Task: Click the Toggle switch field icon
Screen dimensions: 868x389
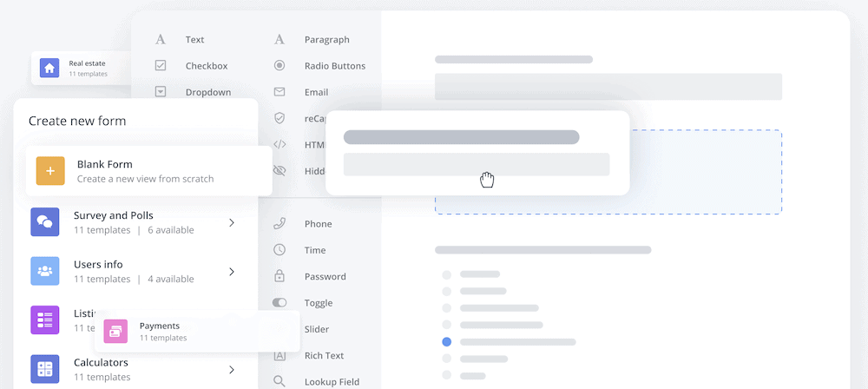Action: point(279,302)
